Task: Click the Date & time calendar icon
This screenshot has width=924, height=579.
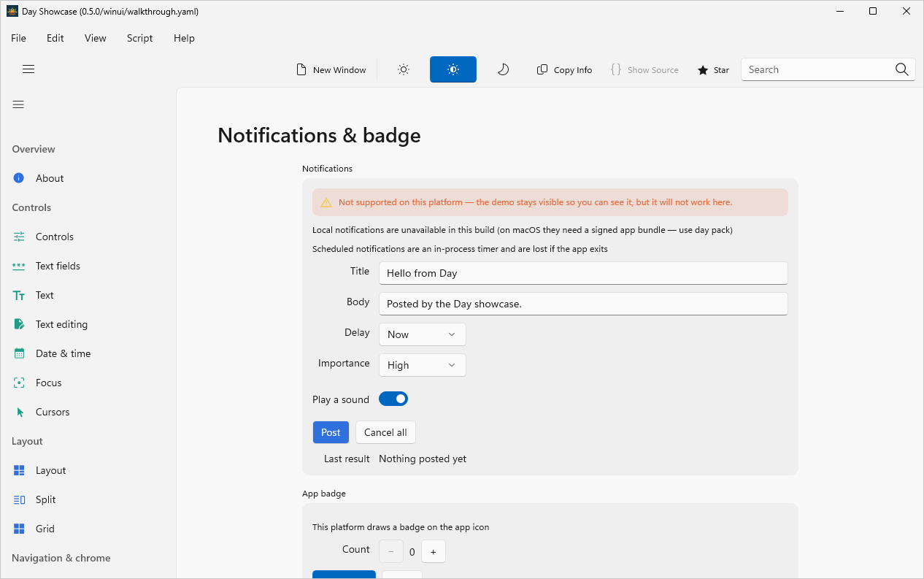Action: tap(19, 353)
